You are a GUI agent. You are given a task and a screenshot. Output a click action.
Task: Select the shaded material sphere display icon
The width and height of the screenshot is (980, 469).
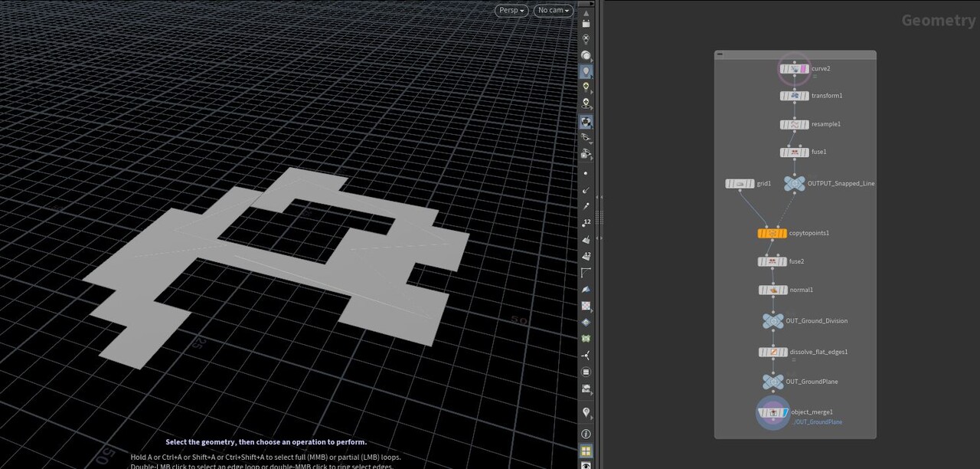coord(586,121)
